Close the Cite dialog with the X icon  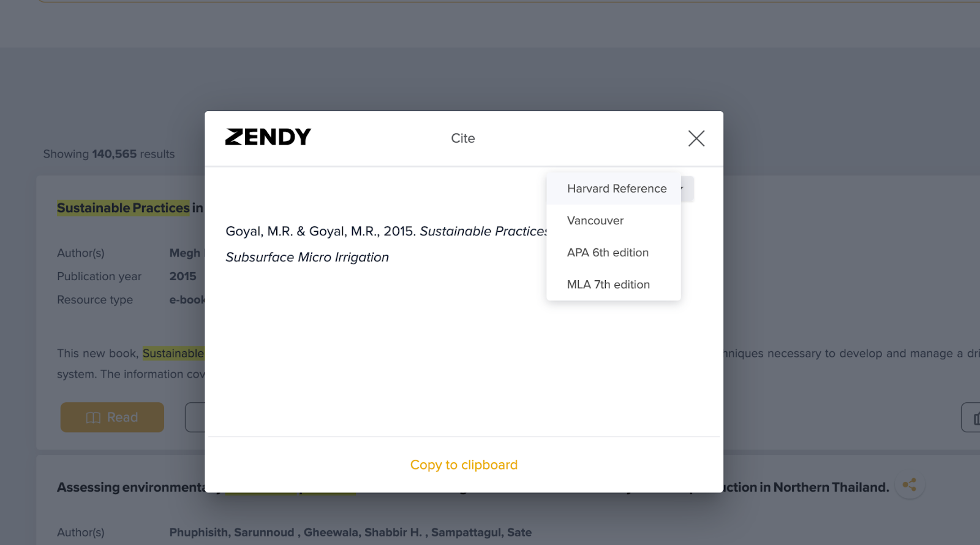point(696,138)
